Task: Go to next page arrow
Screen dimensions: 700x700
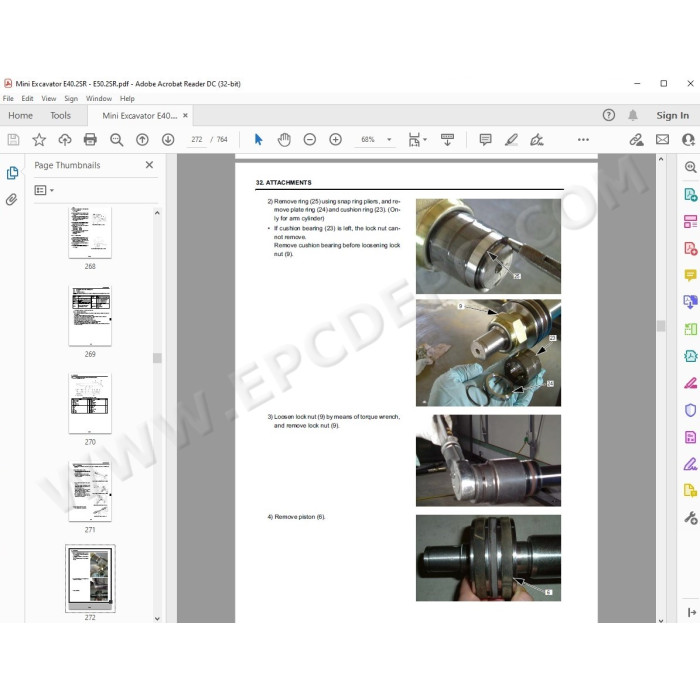Action: (x=168, y=140)
